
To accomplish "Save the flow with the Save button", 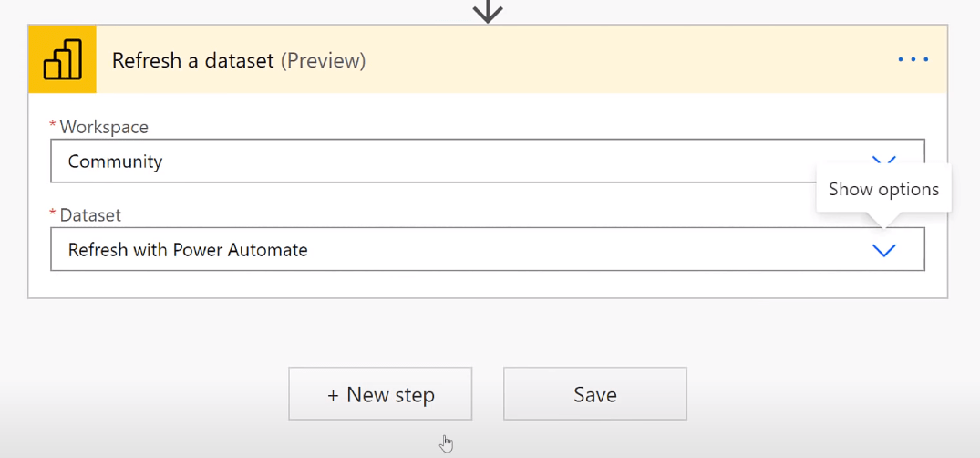I will click(x=595, y=393).
